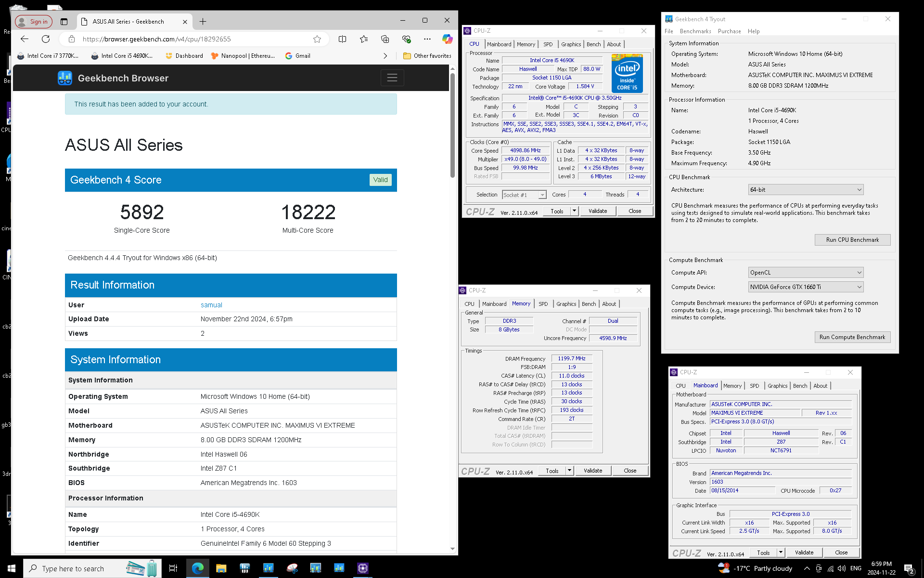Open Tools dropdown arrow in Mainboard CPU-Z
The height and width of the screenshot is (578, 924).
tap(781, 552)
